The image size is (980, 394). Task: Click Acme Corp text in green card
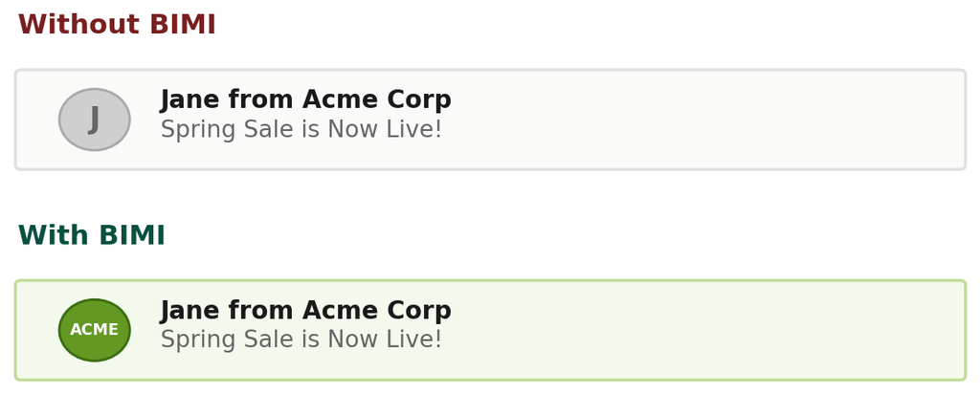point(377,310)
